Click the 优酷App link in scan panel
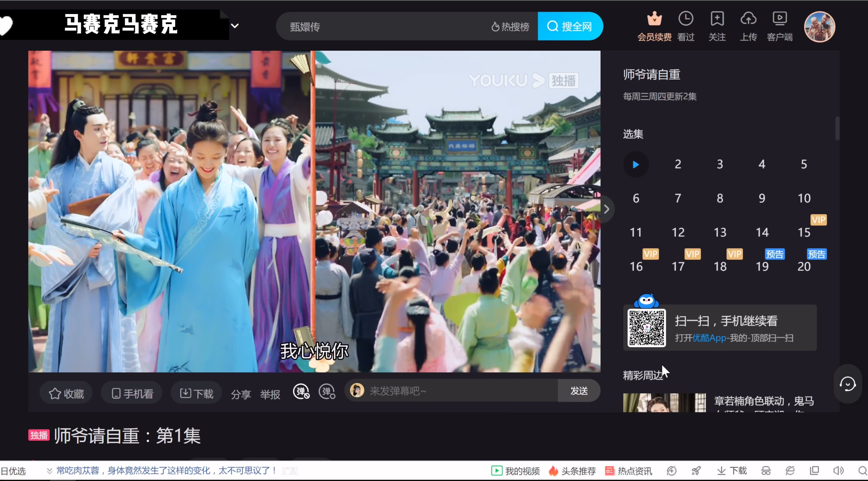The image size is (868, 481). [709, 338]
